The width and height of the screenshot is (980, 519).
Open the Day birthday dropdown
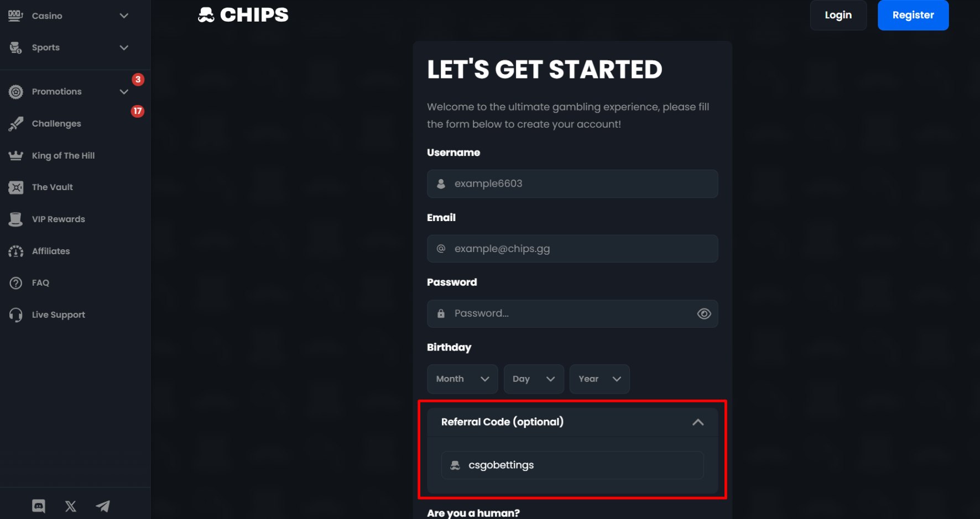click(533, 379)
